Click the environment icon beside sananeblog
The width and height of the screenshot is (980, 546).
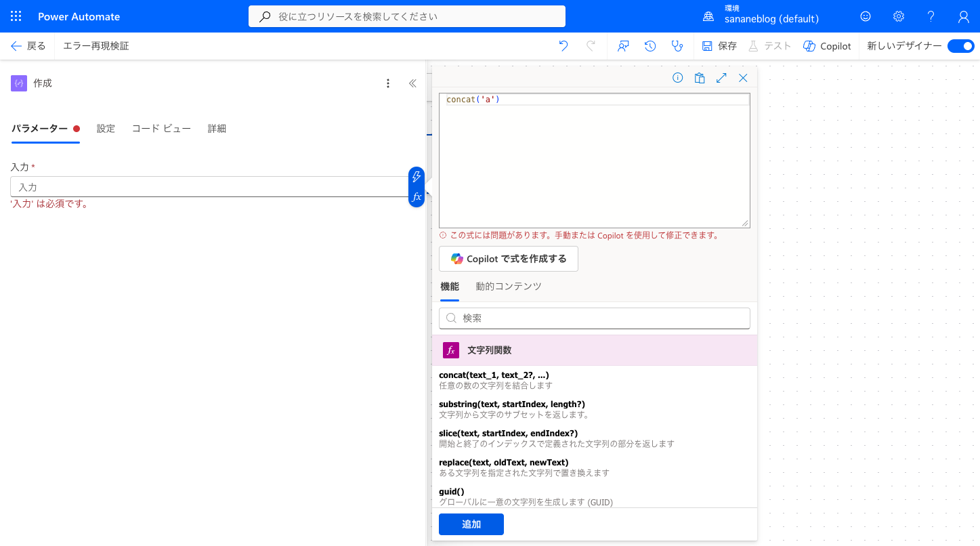pyautogui.click(x=708, y=16)
